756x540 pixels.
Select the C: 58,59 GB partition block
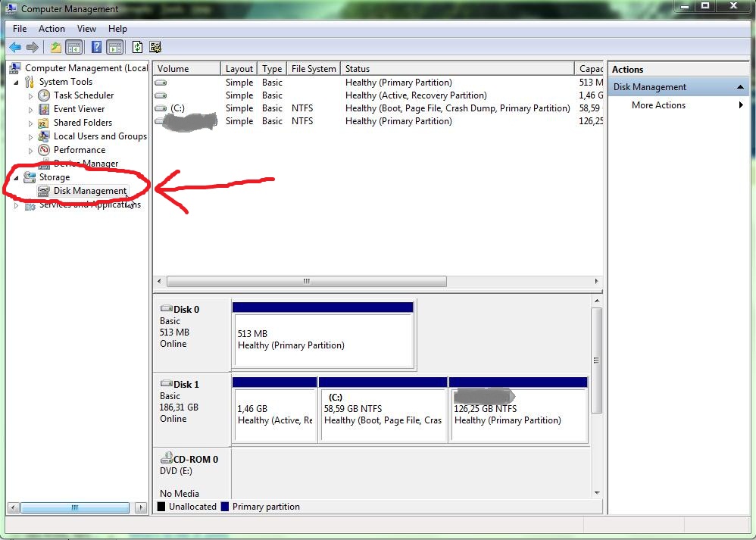383,410
